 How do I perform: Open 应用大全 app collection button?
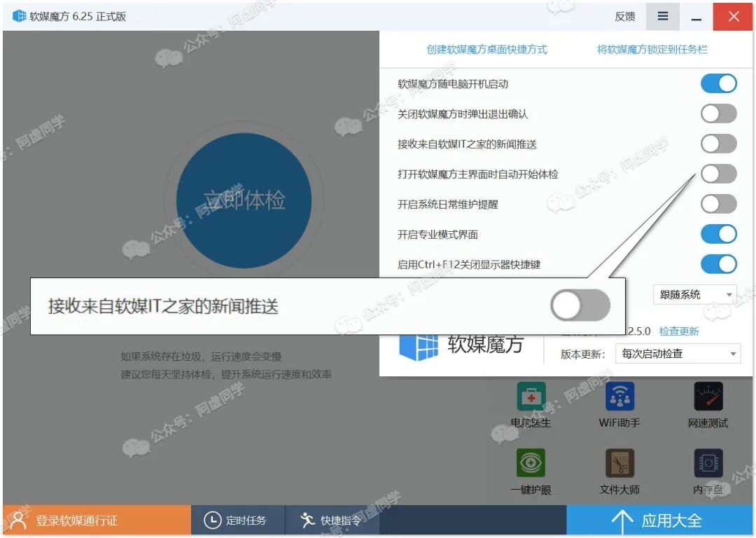click(659, 520)
